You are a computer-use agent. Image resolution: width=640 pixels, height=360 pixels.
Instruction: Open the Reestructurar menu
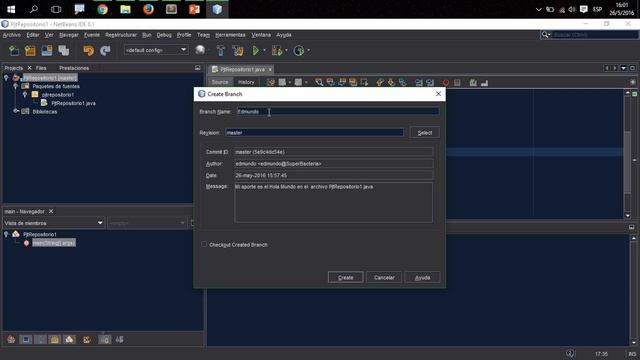(121, 35)
